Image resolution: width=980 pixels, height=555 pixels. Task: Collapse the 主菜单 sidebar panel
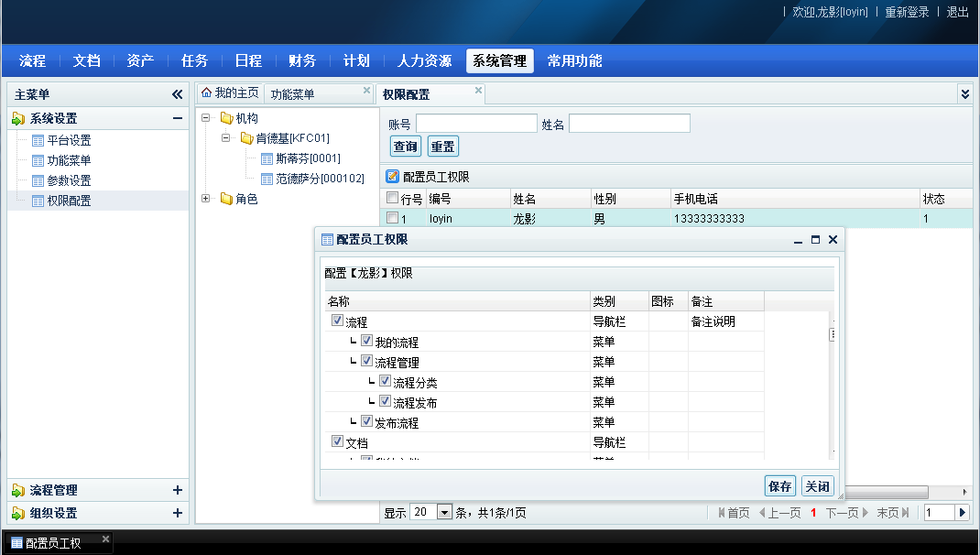click(178, 94)
